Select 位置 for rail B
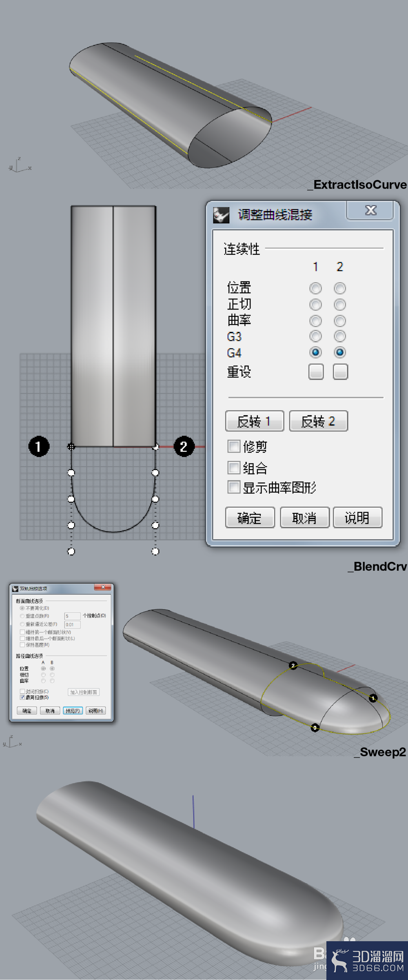 tap(52, 668)
